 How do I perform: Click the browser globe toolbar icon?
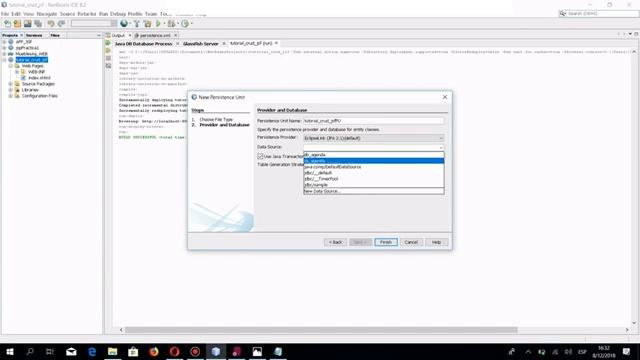tap(124, 24)
